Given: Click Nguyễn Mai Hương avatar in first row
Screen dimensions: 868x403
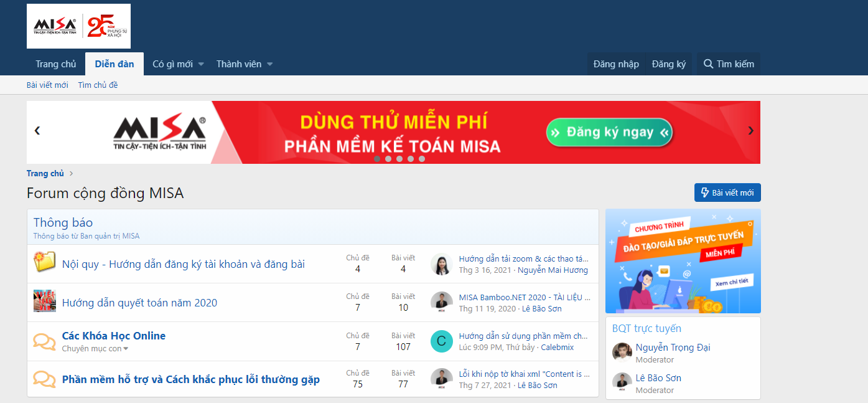Looking at the screenshot, I should (x=441, y=264).
